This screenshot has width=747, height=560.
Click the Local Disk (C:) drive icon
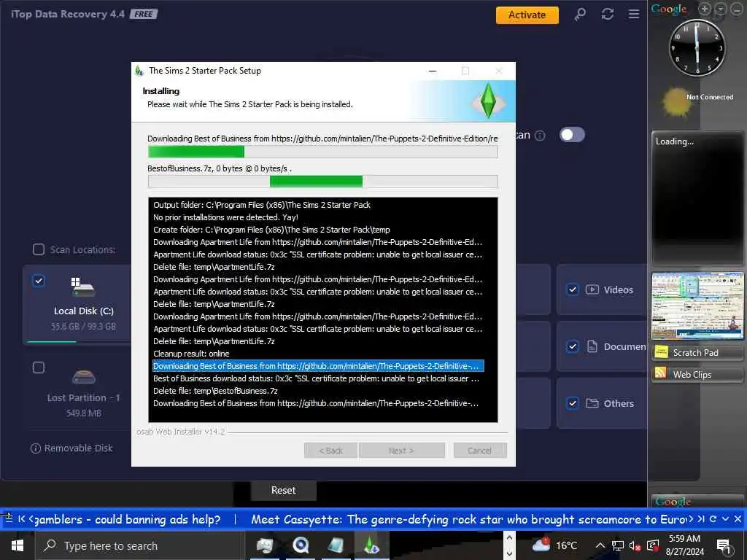pyautogui.click(x=83, y=287)
